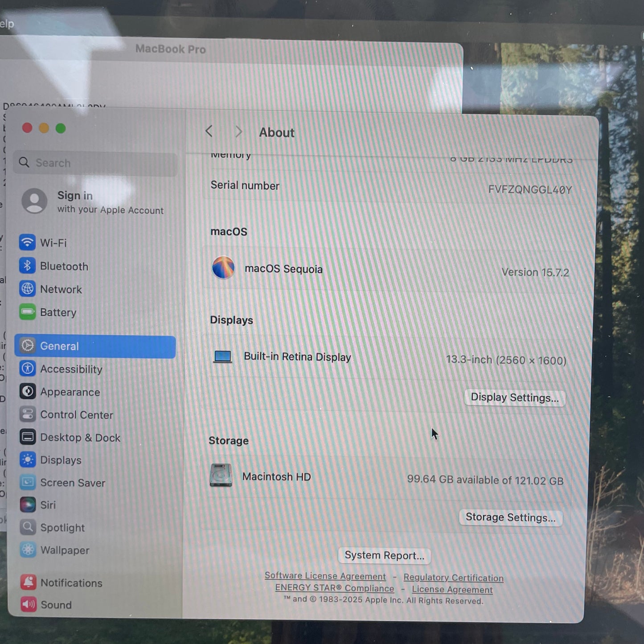Image resolution: width=644 pixels, height=644 pixels.
Task: Click the Built-in Retina Display label
Action: click(x=297, y=357)
